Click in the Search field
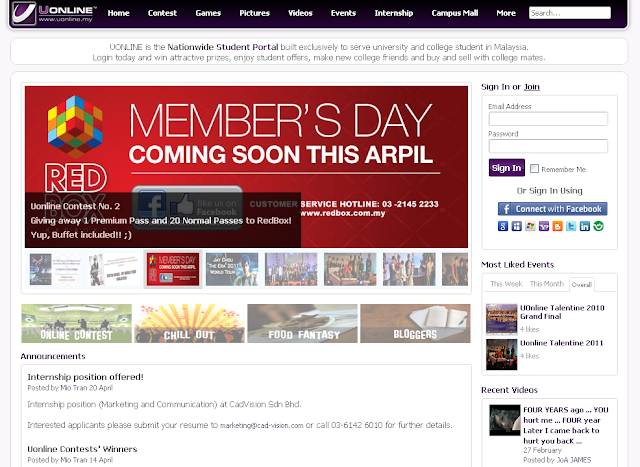The width and height of the screenshot is (640, 467). 570,13
